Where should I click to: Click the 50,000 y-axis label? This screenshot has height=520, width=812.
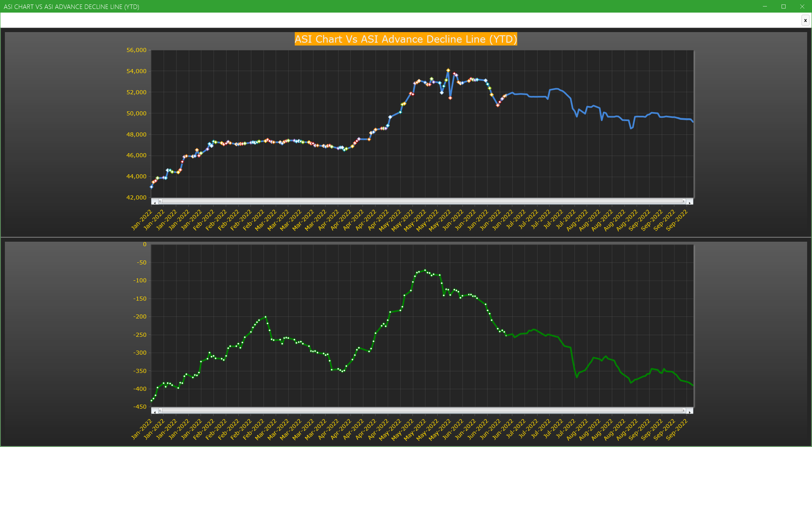(136, 113)
